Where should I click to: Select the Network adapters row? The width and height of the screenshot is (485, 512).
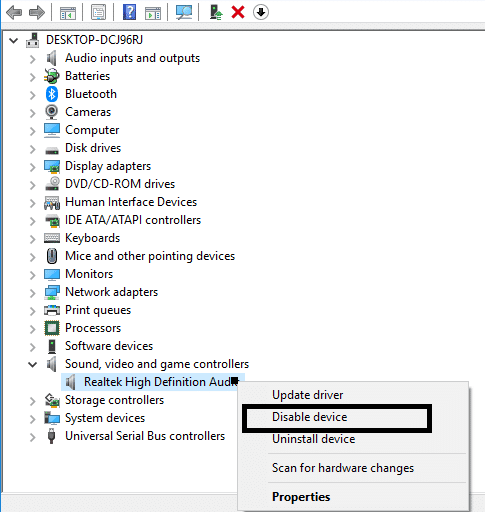(111, 292)
